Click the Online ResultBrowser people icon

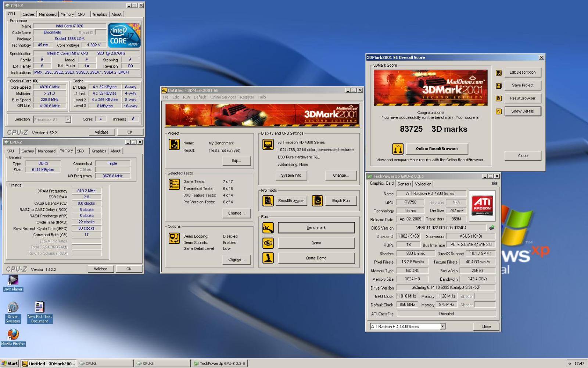coord(398,149)
